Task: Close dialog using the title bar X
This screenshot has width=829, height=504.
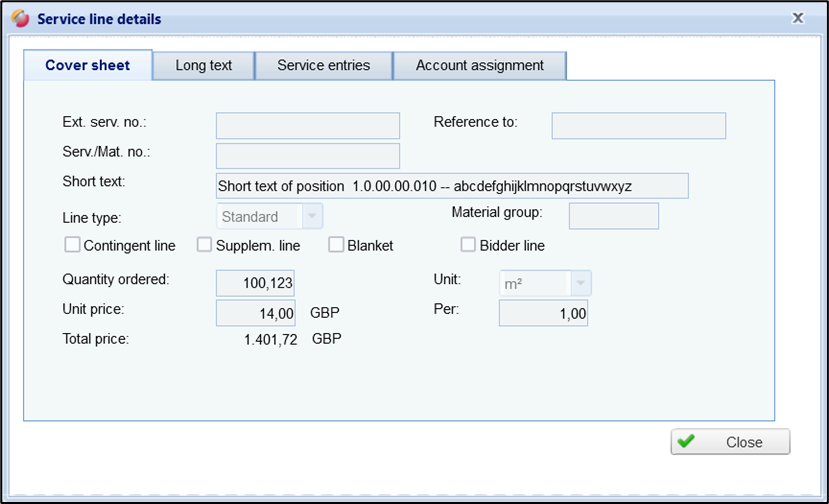Action: point(798,17)
